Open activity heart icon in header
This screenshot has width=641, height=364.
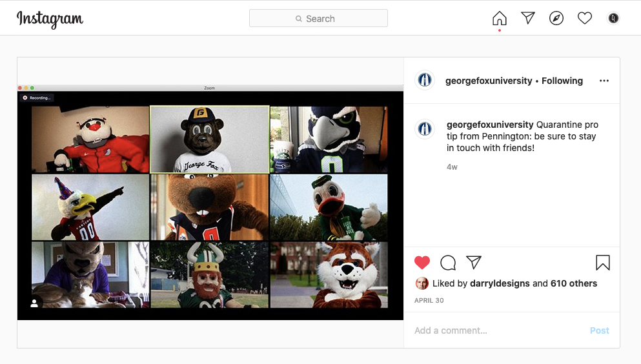tap(585, 18)
